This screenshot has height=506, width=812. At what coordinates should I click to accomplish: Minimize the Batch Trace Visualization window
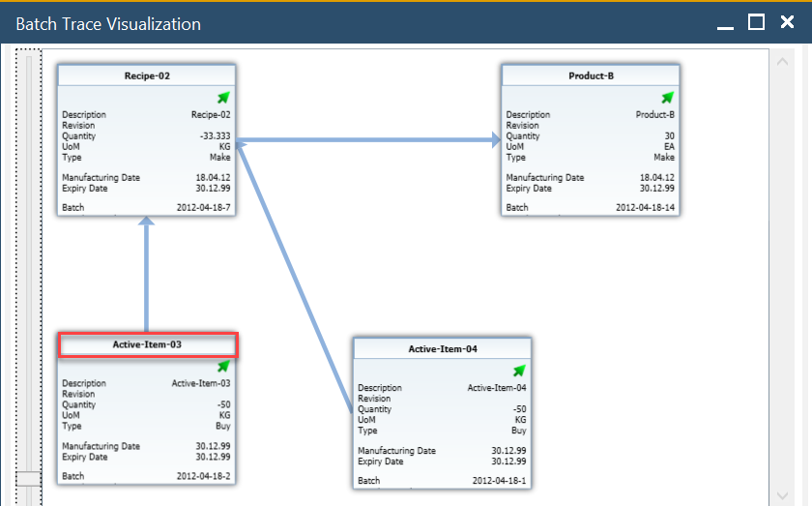click(726, 22)
